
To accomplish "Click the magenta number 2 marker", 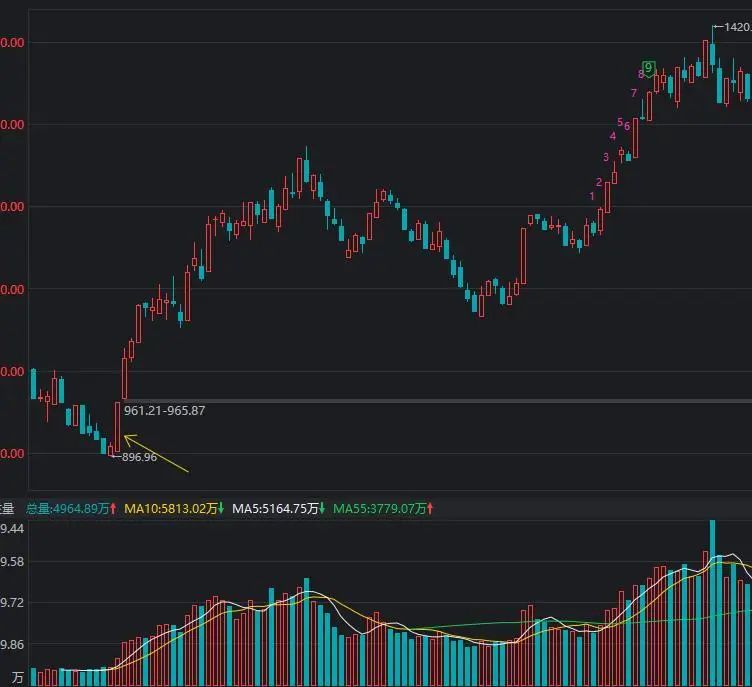I will point(599,182).
